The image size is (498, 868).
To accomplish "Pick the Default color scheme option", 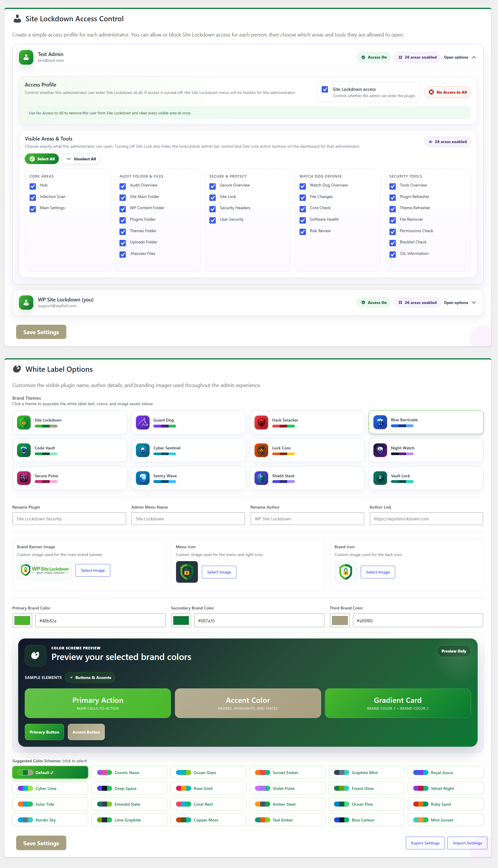I will [x=50, y=772].
